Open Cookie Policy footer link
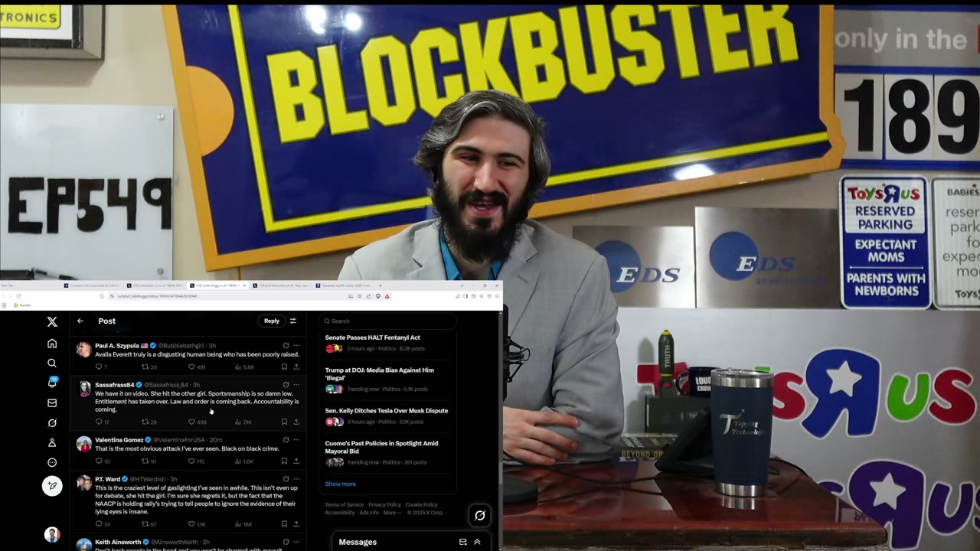Image resolution: width=980 pixels, height=551 pixels. (421, 505)
